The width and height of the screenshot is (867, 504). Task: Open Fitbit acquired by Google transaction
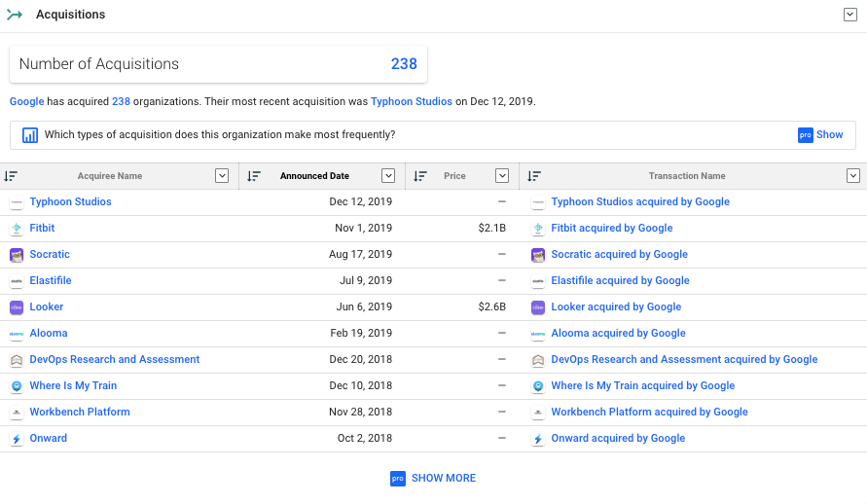pos(611,228)
